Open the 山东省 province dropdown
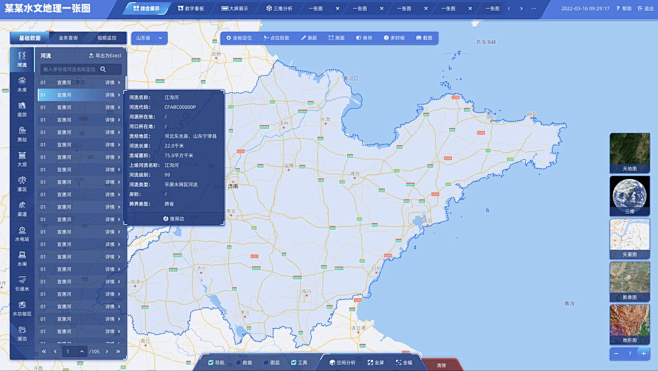This screenshot has width=658, height=371. point(149,38)
